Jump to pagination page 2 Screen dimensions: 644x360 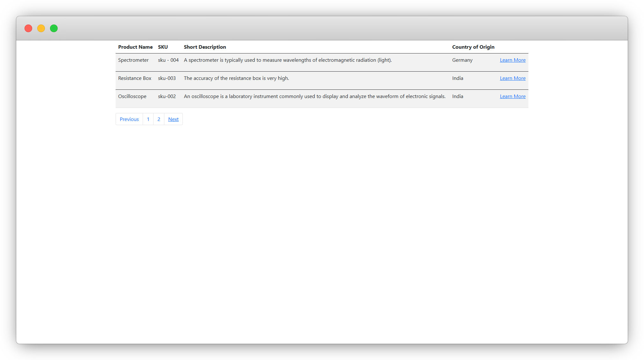coord(159,119)
